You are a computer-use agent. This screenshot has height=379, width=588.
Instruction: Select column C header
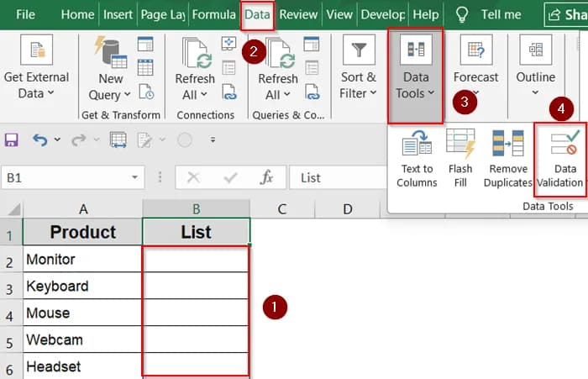(282, 209)
